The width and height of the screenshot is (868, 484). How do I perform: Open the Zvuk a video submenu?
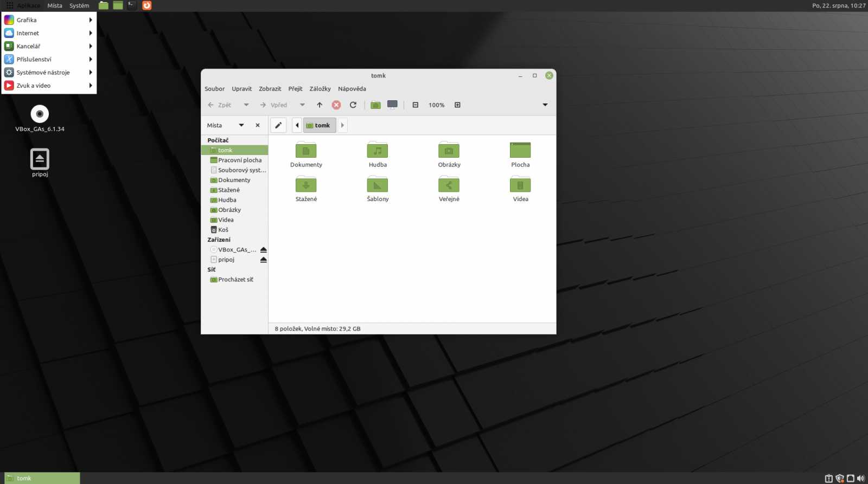[49, 86]
